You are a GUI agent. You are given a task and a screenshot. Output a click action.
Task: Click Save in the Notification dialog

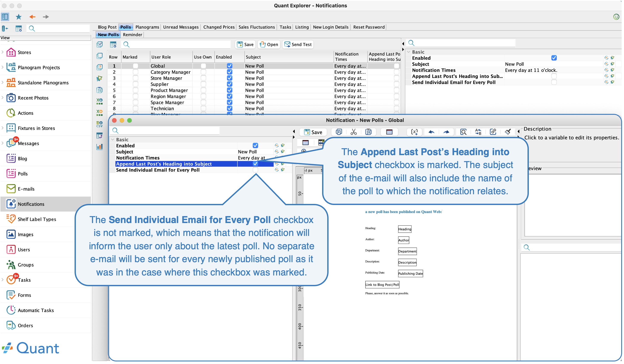click(313, 132)
